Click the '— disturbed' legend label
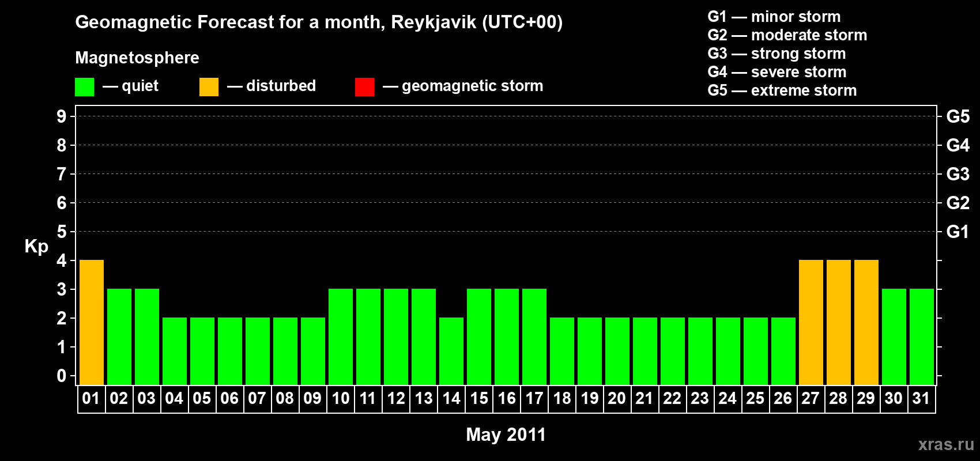Viewport: 980px width, 461px height. click(272, 86)
